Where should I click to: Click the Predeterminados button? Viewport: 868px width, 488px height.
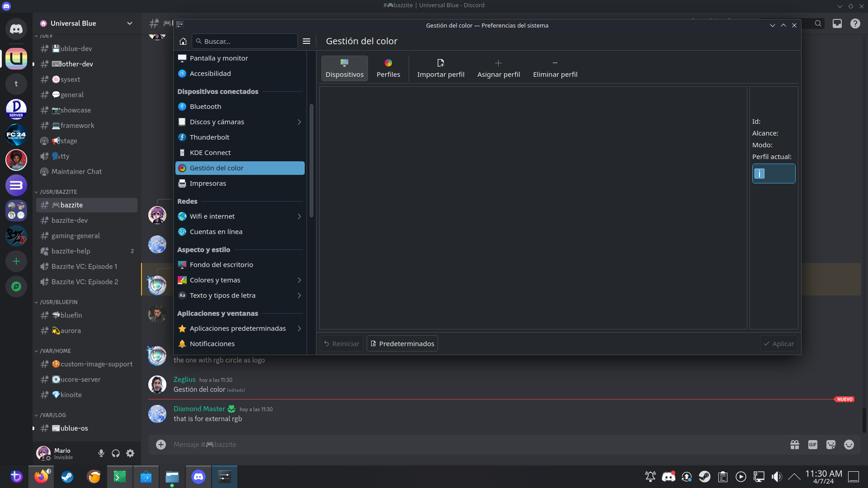click(x=402, y=344)
